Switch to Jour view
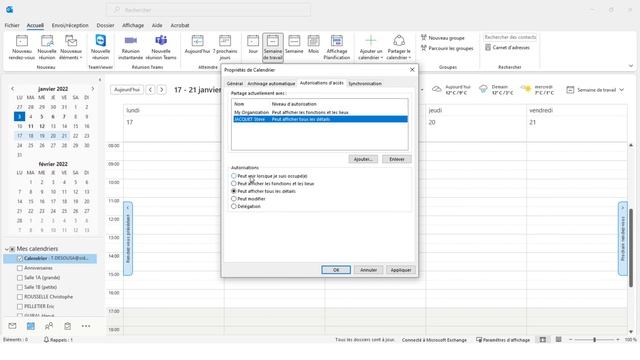Viewport: 640px width, 360px height. (x=253, y=45)
